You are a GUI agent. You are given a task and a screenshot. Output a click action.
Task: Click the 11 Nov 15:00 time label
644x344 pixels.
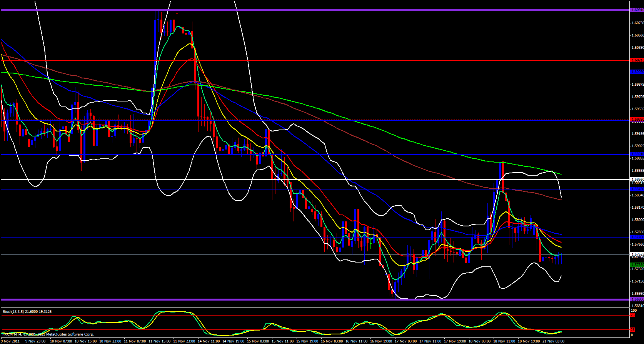pos(160,341)
